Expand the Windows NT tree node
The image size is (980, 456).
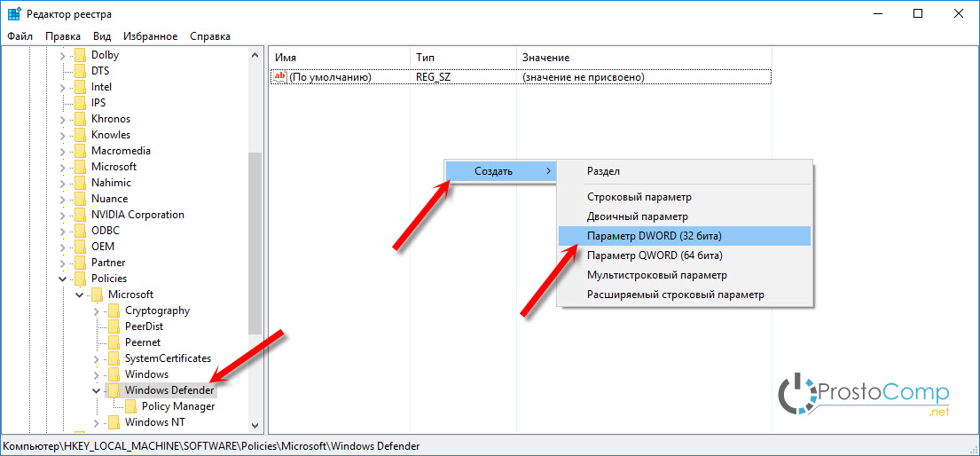[x=97, y=422]
